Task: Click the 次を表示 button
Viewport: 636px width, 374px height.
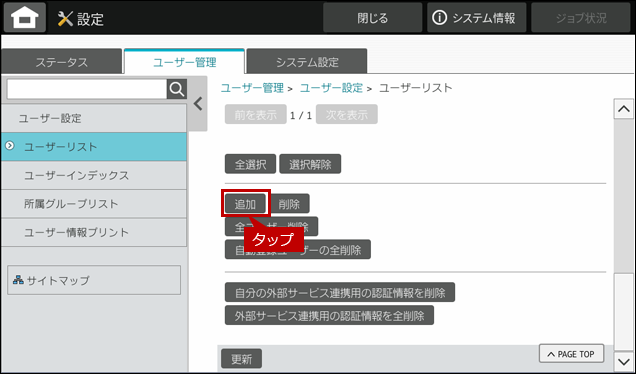Action: tap(347, 114)
